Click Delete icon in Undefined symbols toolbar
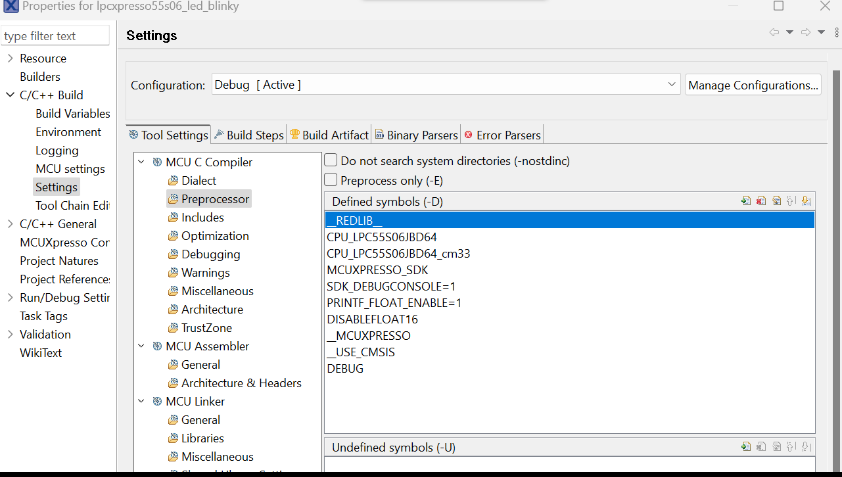Image resolution: width=842 pixels, height=477 pixels. point(761,447)
